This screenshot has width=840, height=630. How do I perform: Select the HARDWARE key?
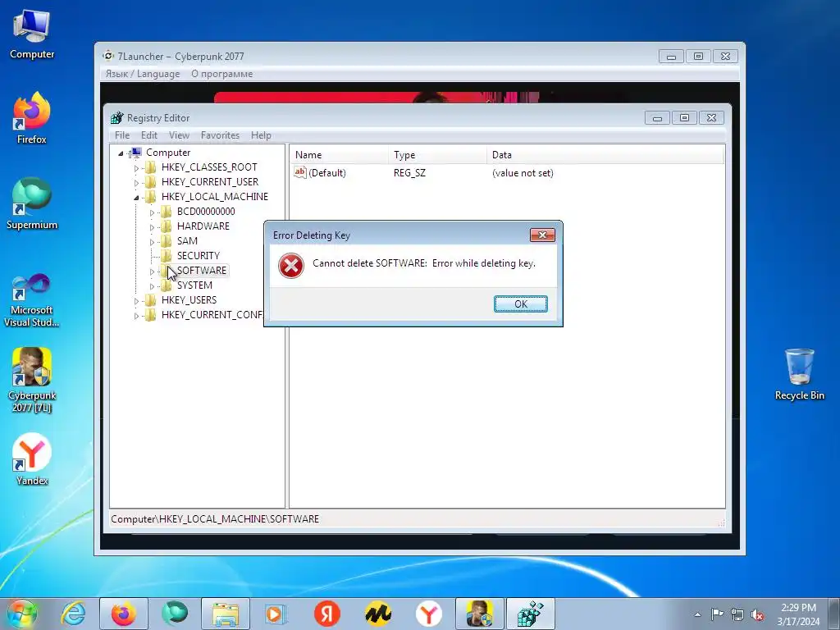(x=203, y=226)
